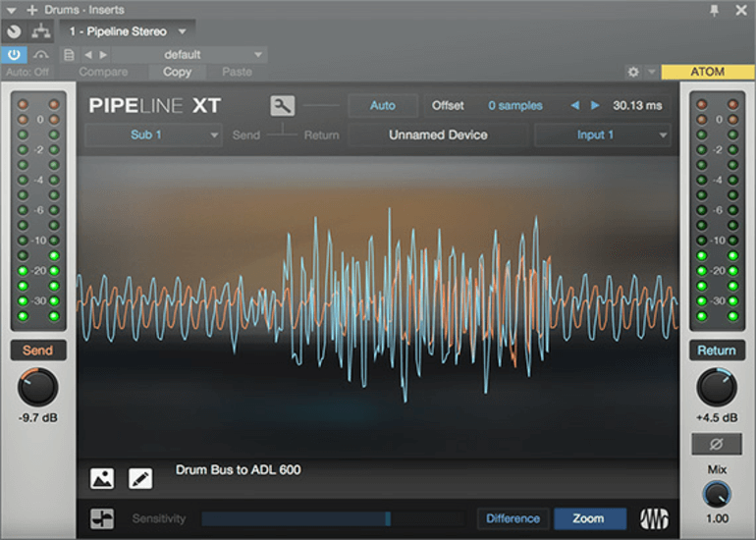Image resolution: width=756 pixels, height=540 pixels.
Task: Pin the plugin window
Action: (714, 10)
